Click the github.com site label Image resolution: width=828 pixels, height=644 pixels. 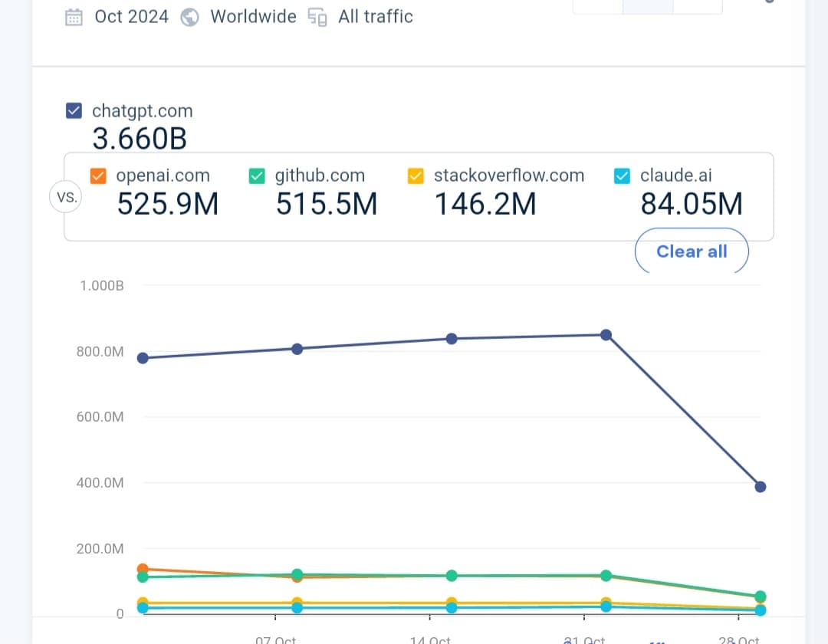click(320, 176)
